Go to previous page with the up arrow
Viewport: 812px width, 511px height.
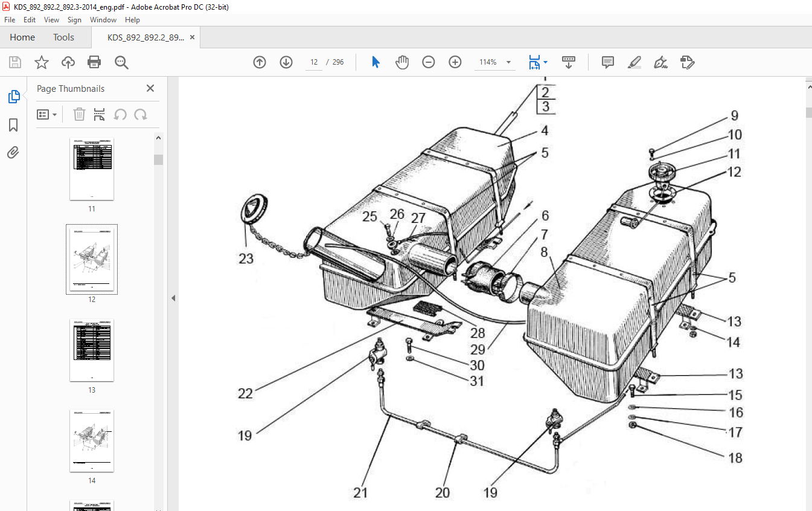coord(260,62)
